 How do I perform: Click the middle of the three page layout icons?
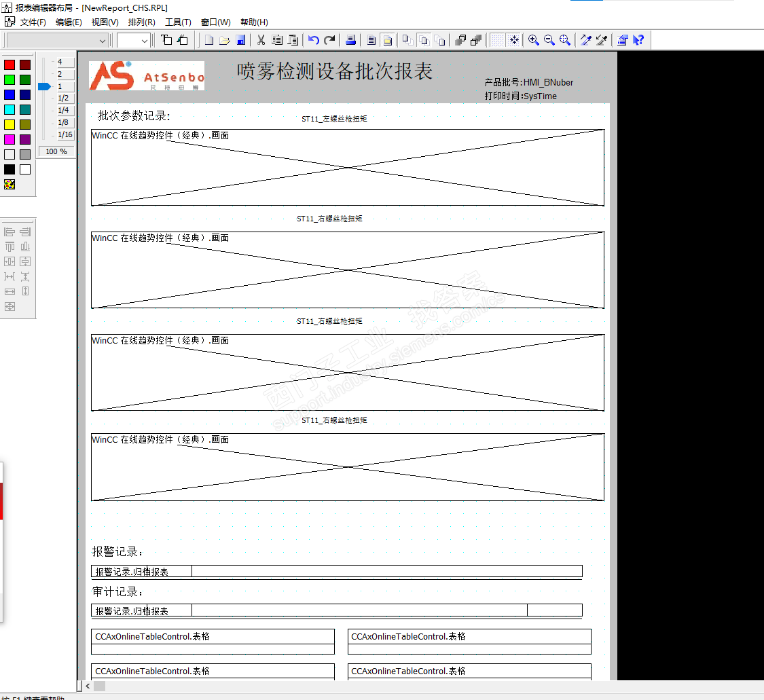(x=424, y=40)
